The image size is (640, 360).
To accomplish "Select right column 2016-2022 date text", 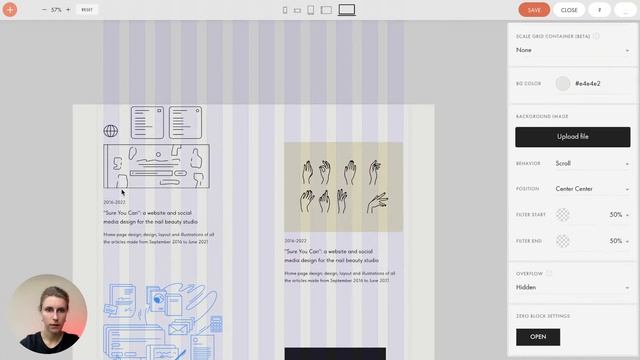I will point(295,241).
